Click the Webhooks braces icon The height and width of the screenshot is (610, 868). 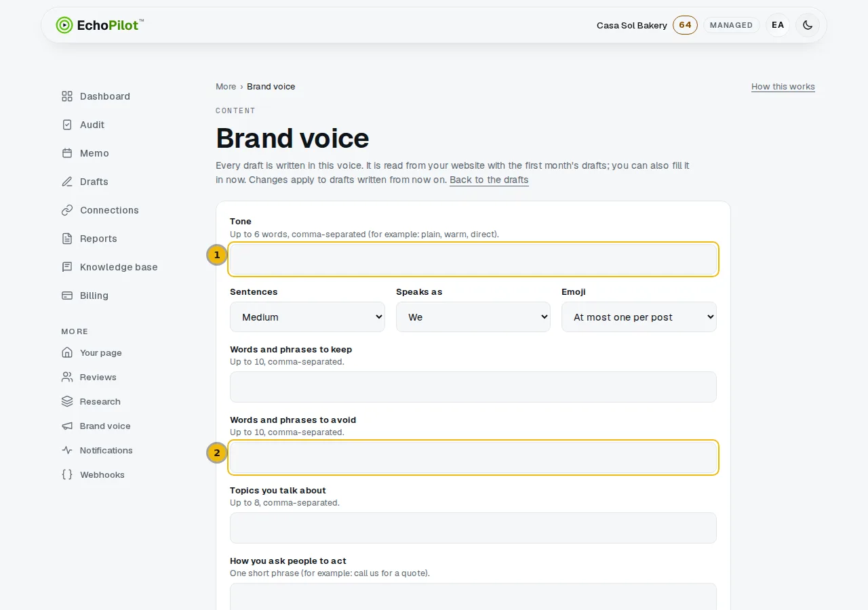(67, 474)
